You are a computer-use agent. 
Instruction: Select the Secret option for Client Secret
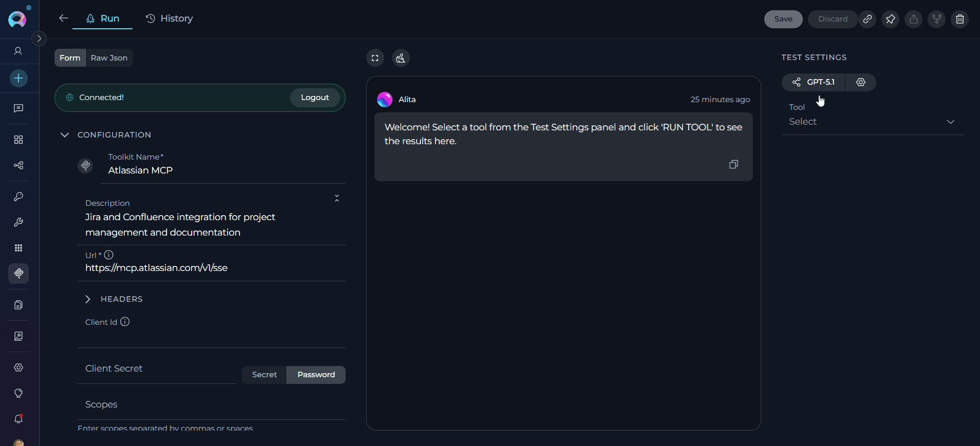click(264, 375)
